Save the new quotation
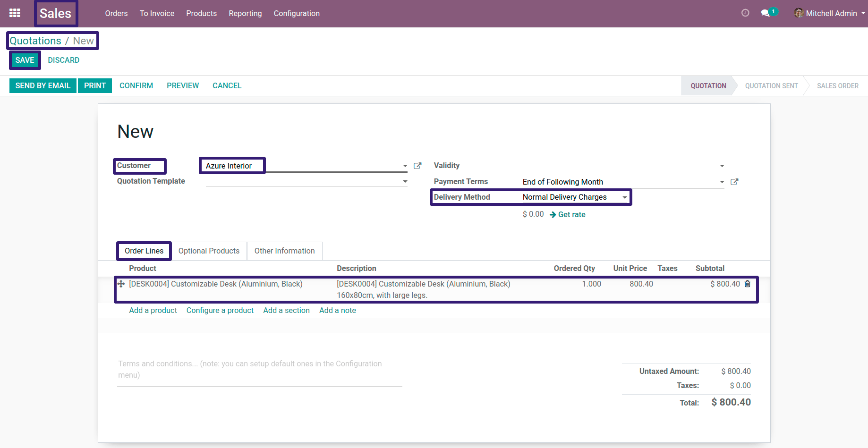This screenshot has height=448, width=868. coord(25,60)
